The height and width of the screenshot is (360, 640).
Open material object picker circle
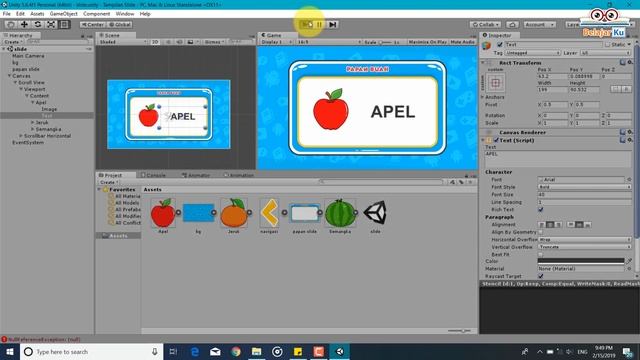pyautogui.click(x=629, y=269)
